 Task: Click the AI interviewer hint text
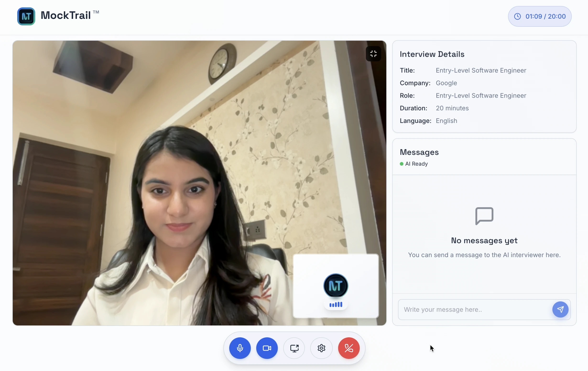484,255
